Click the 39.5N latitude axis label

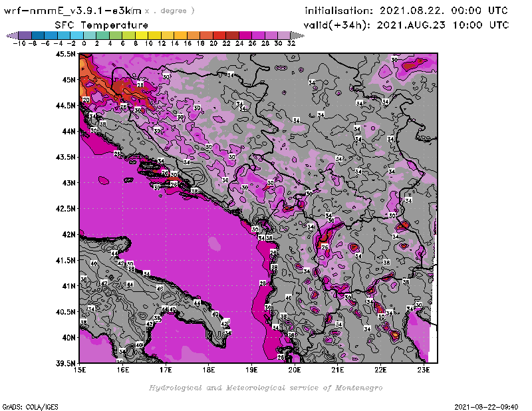(x=65, y=363)
